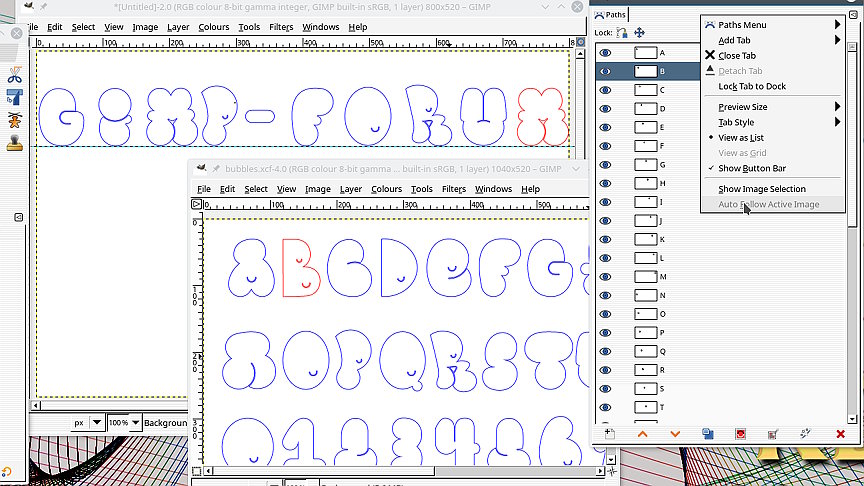Select path M thumbnail in list
The image size is (864, 486).
[x=645, y=277]
